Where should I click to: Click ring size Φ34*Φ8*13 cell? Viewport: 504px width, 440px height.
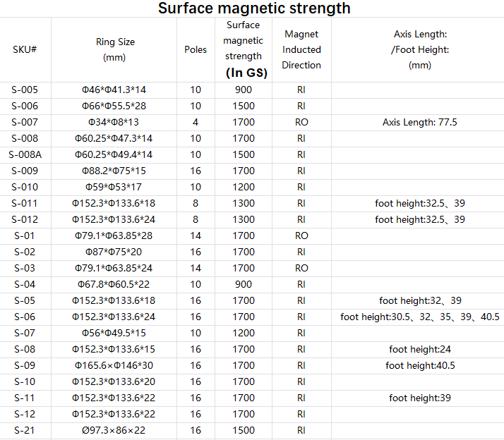click(x=114, y=123)
